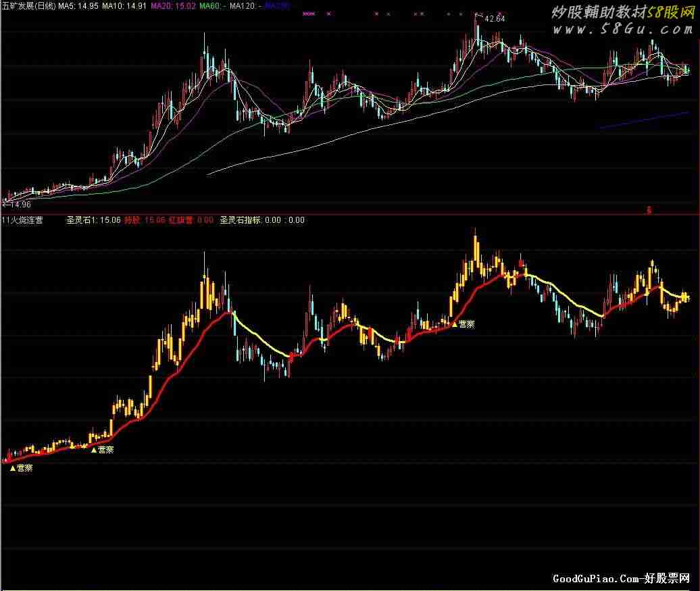Screen dimensions: 700x591
Task: Click the 14.96 low price arrow marker
Action: click(18, 204)
